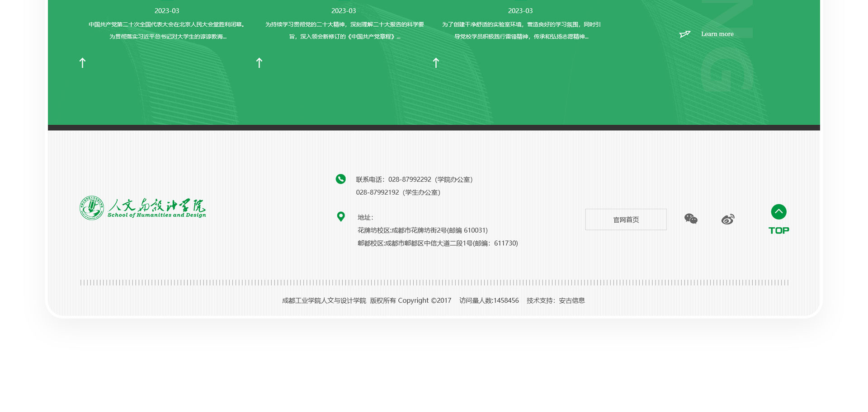Open the news about 创建干净舒适的实验室环境
Viewport: 868px width, 412px height.
[521, 25]
